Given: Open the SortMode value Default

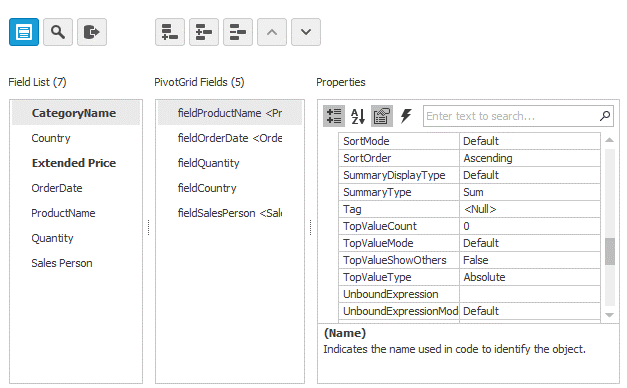Looking at the screenshot, I should (530, 141).
